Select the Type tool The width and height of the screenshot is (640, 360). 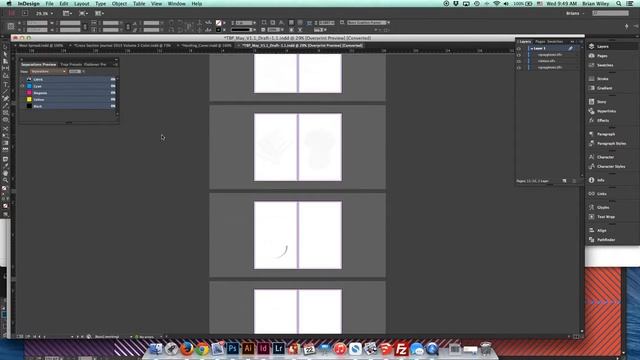(x=5, y=84)
